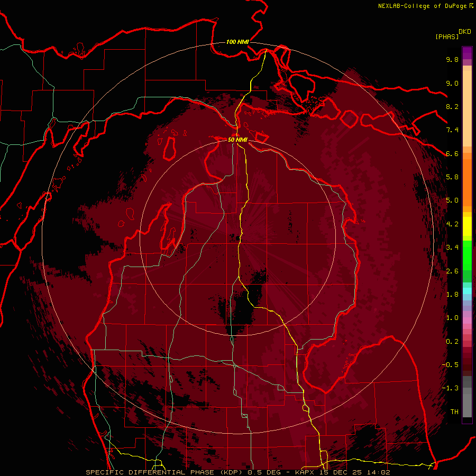Click the 50 NMI range ring label
The height and width of the screenshot is (476, 476).
pyautogui.click(x=237, y=140)
